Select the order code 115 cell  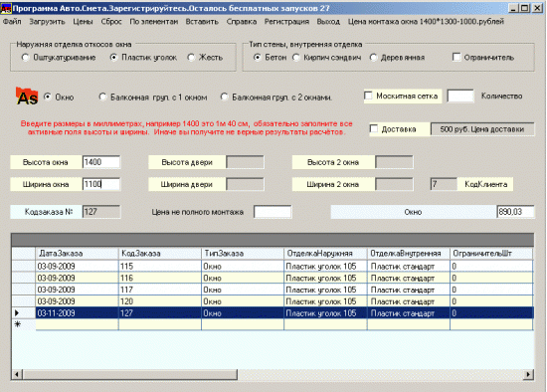pos(160,267)
